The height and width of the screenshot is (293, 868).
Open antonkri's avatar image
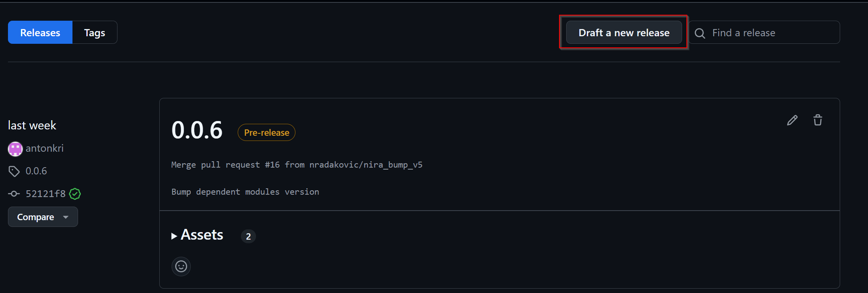tap(15, 149)
